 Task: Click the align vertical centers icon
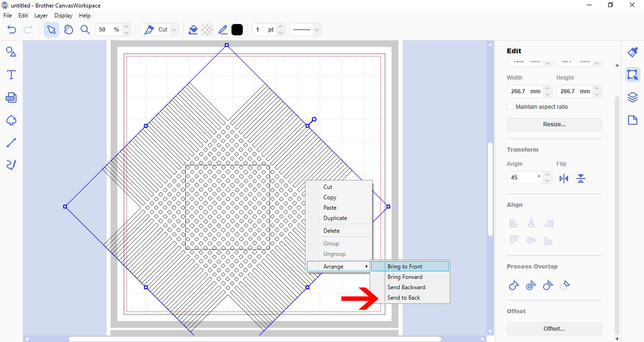tap(531, 240)
